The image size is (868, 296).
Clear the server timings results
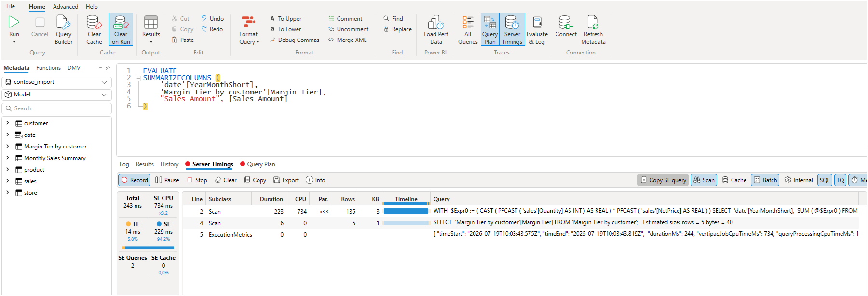click(226, 180)
